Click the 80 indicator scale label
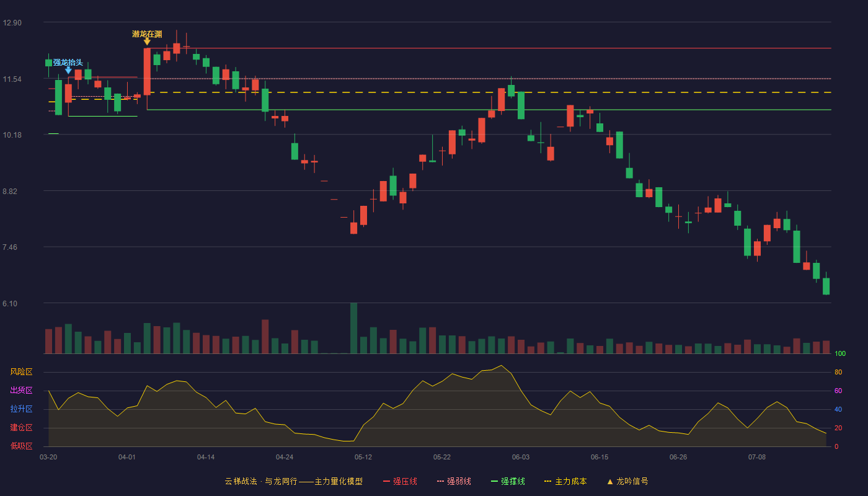Viewport: 868px width, 496px height. [x=838, y=373]
